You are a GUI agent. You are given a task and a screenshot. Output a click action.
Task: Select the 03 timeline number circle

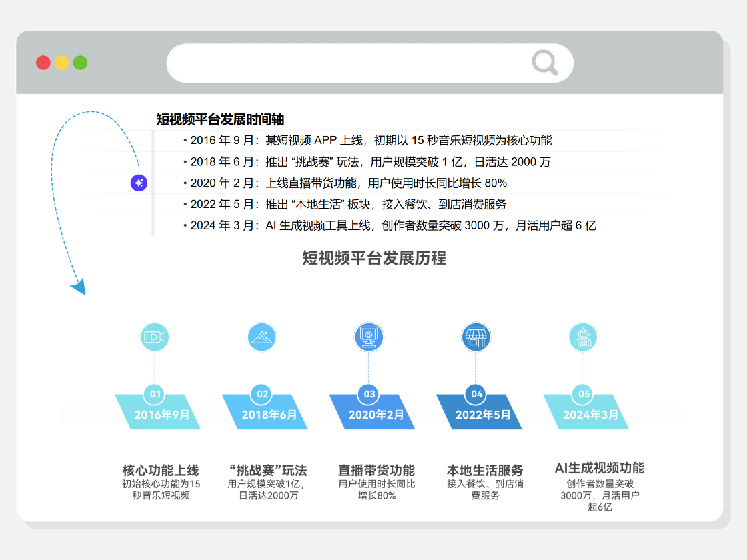point(369,394)
